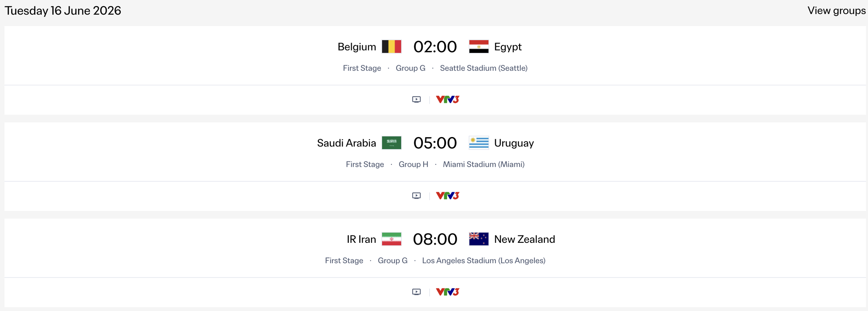Click the New Zealand flag icon

[479, 239]
